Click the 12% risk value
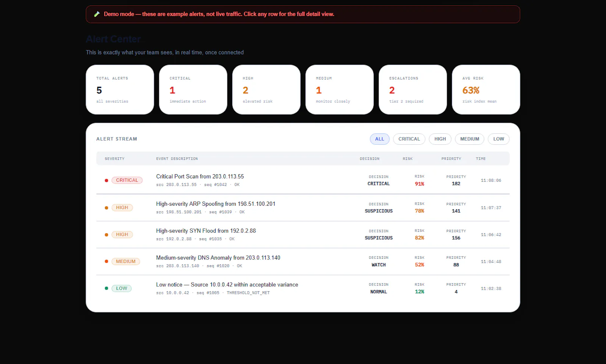 [419, 292]
